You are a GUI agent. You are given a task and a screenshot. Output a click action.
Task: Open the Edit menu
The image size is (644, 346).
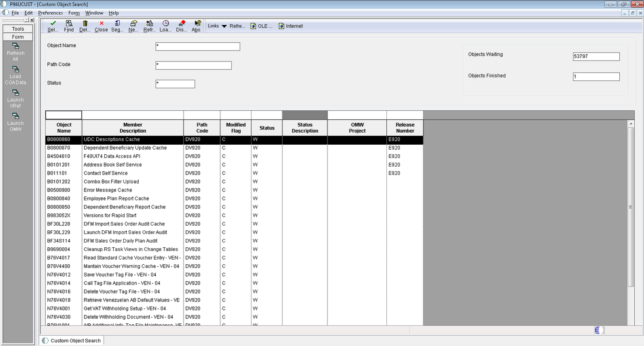click(x=28, y=13)
